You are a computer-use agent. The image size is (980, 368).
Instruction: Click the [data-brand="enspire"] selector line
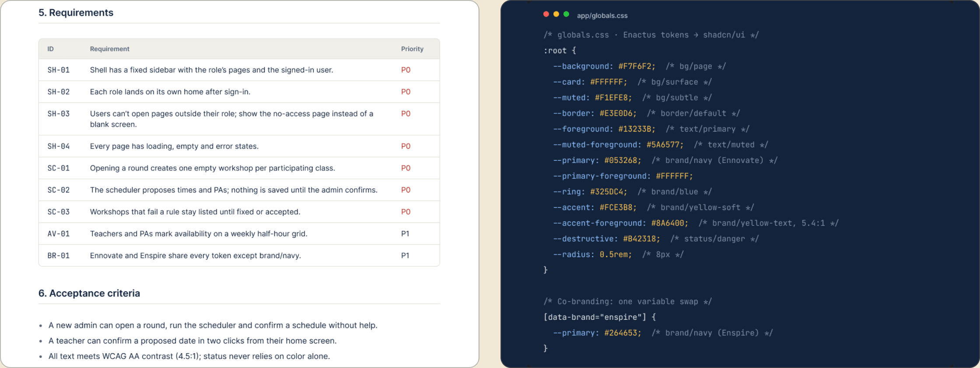[x=599, y=317]
